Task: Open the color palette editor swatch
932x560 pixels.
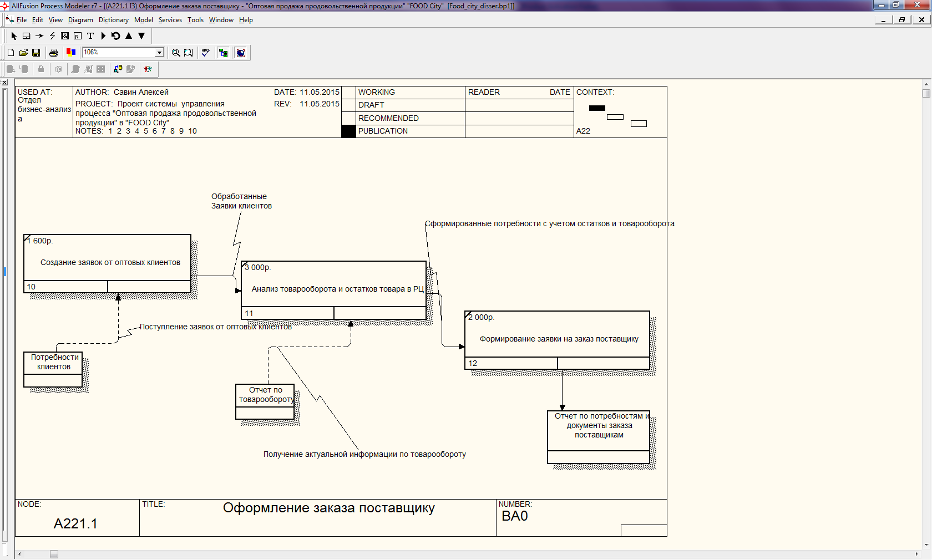Action: (71, 53)
